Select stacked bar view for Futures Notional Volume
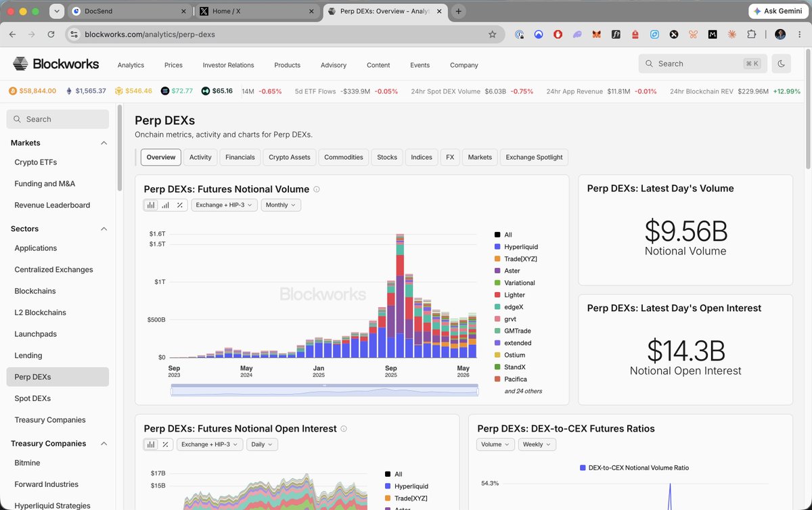 click(x=152, y=205)
